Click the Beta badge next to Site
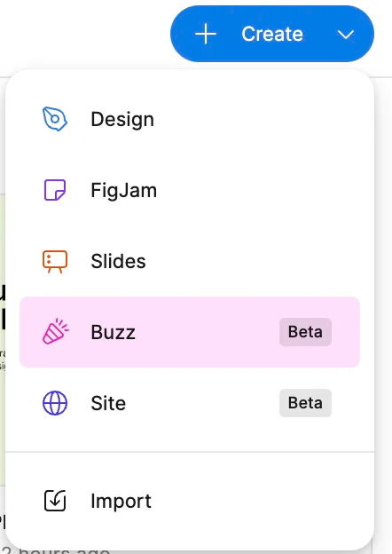The height and width of the screenshot is (554, 392). [305, 403]
